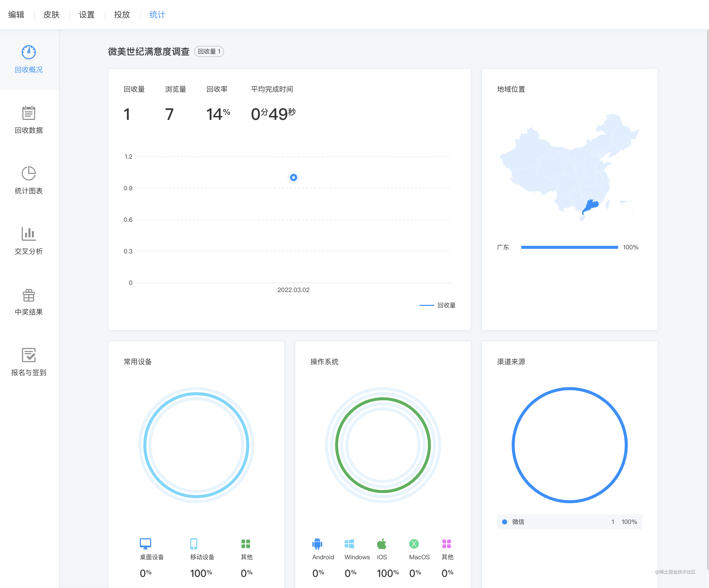Click the pink 其他 OS grid icon

[446, 543]
